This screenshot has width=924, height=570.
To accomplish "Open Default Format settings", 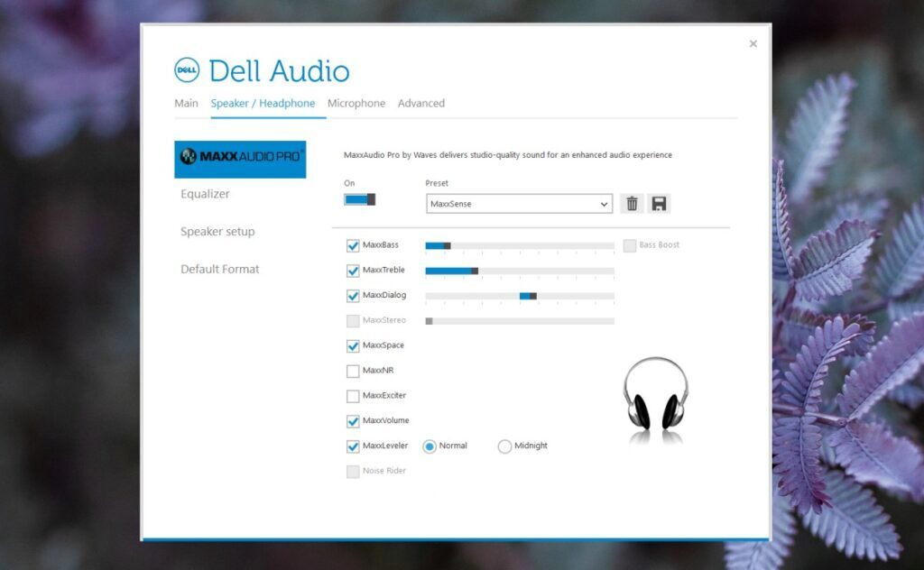I will tap(219, 269).
